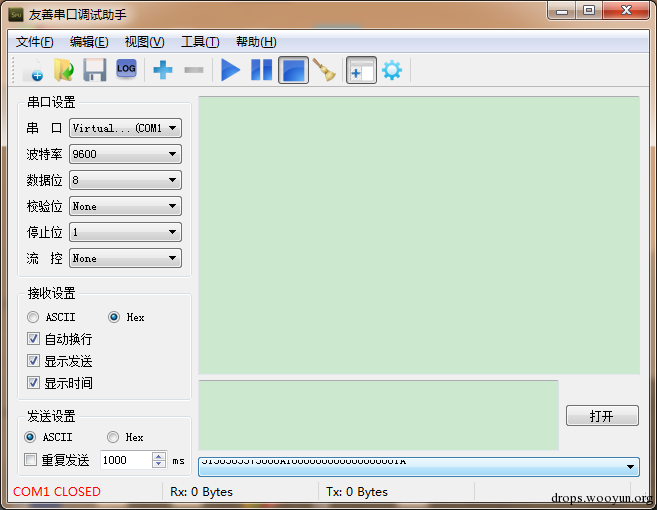This screenshot has height=510, width=657.
Task: Open the 串口 Virtual COM1 dropdown
Action: (x=125, y=128)
